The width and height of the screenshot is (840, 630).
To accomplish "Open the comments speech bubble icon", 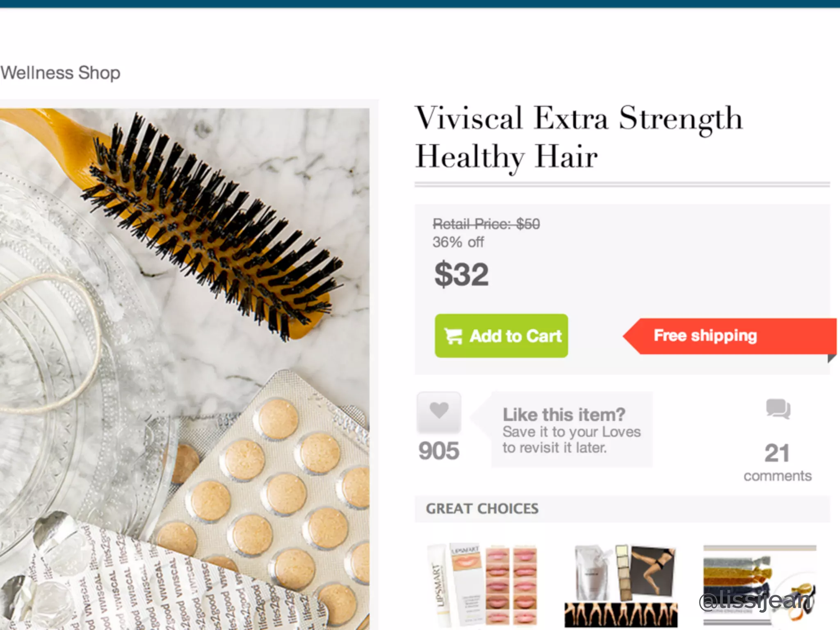I will [778, 409].
